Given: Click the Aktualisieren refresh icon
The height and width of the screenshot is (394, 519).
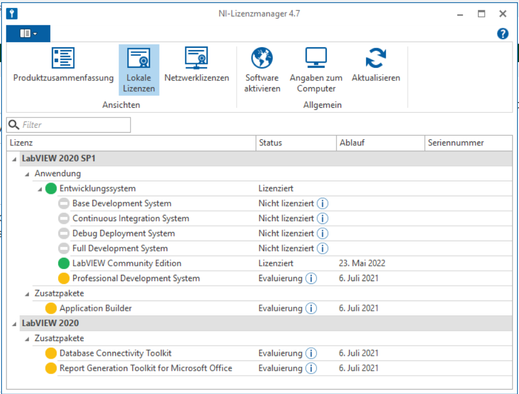Looking at the screenshot, I should 376,58.
